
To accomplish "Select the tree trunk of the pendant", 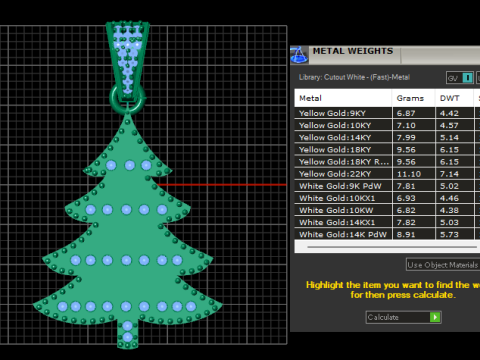I will pos(127,335).
